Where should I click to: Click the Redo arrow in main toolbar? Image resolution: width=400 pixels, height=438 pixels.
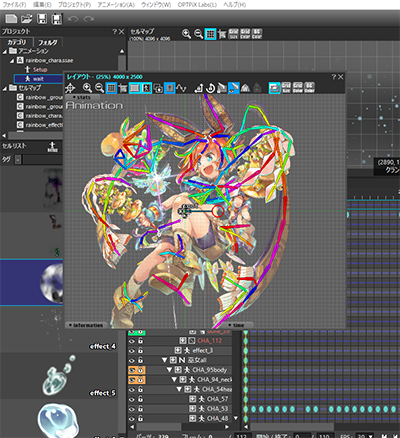88,19
